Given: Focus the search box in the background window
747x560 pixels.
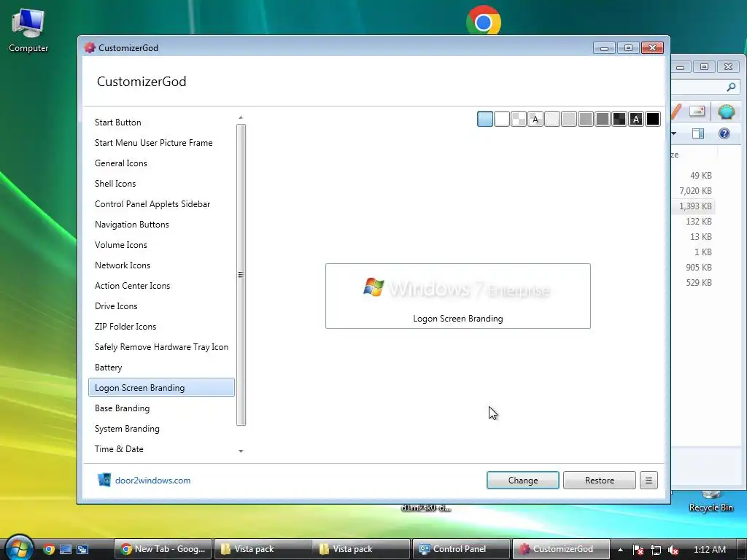Looking at the screenshot, I should (x=705, y=87).
